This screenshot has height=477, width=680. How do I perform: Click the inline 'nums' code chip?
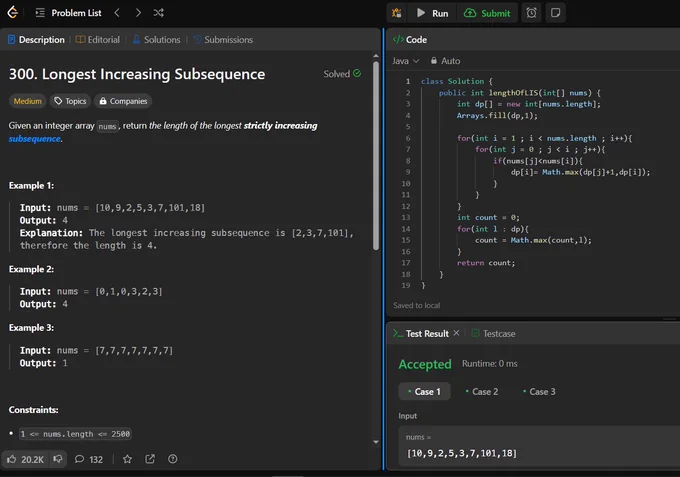(x=107, y=126)
